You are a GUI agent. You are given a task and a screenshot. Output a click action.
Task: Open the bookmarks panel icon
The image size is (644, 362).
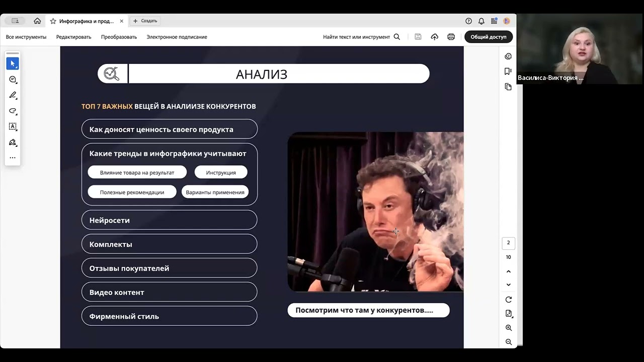pos(508,71)
